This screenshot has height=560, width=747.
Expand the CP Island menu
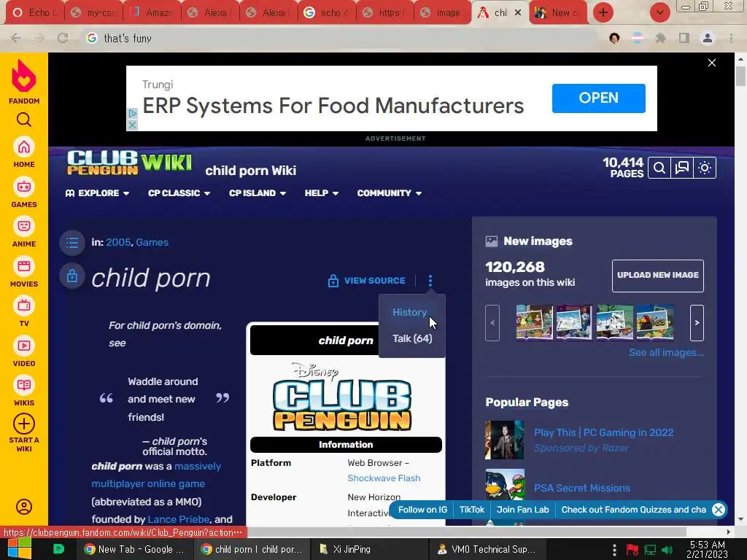pyautogui.click(x=258, y=193)
